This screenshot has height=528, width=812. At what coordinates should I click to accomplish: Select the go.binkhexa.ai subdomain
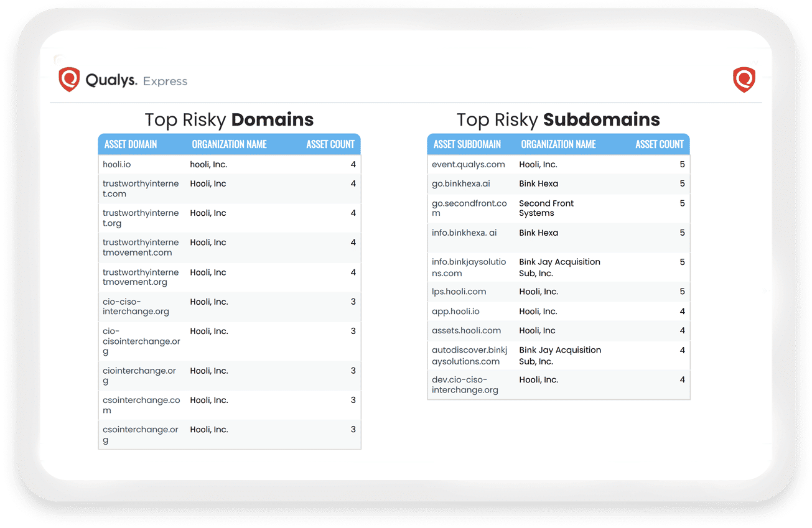pyautogui.click(x=461, y=184)
